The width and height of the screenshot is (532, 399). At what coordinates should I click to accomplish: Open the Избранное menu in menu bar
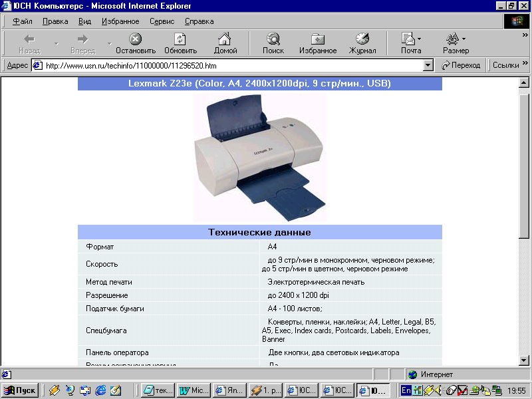coord(120,21)
